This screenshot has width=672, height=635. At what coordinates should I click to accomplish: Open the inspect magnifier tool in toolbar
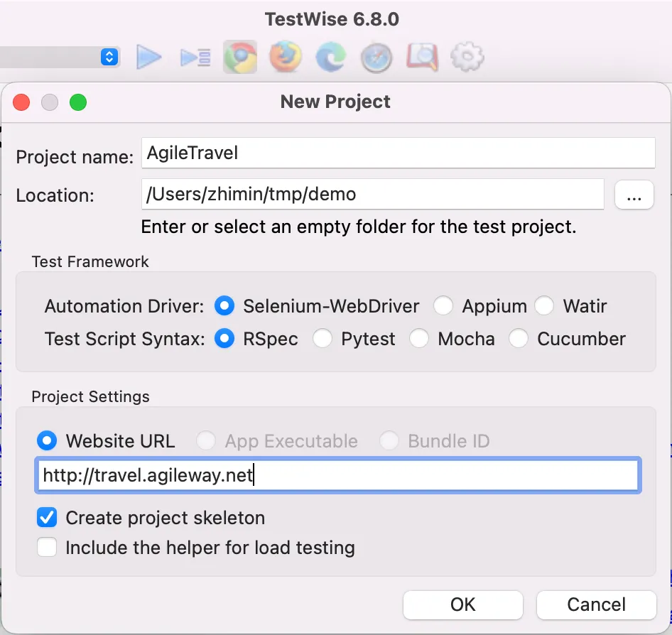coord(423,57)
